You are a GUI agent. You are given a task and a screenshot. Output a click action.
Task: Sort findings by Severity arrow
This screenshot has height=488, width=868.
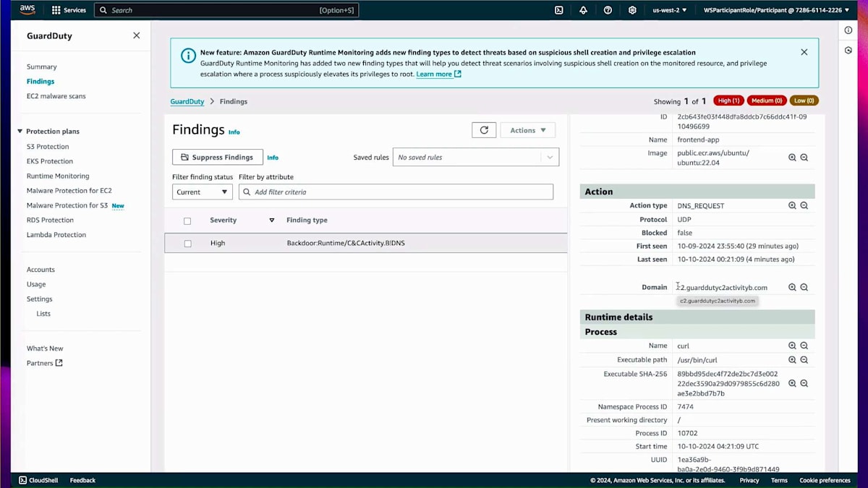pyautogui.click(x=272, y=221)
